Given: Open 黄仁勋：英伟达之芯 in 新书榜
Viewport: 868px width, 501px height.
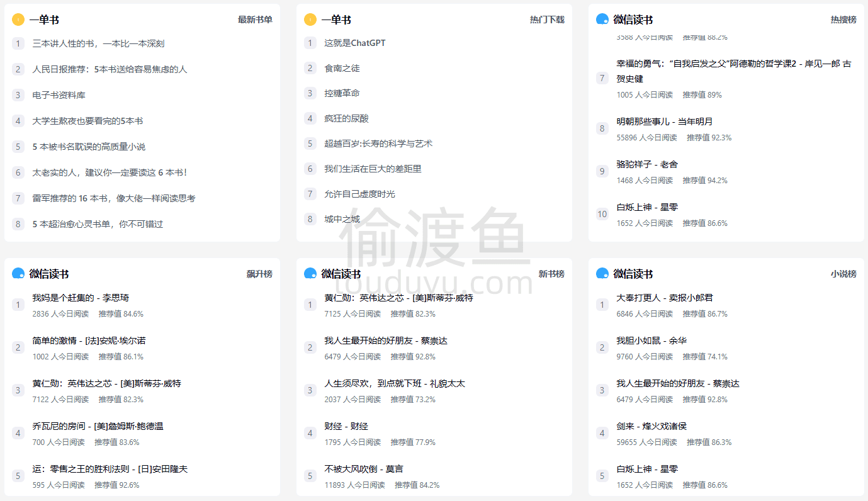Looking at the screenshot, I should [398, 298].
